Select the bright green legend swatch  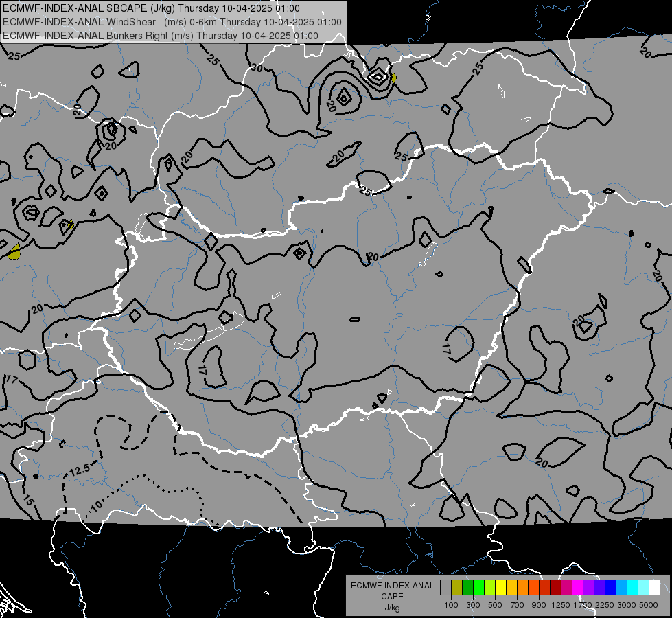[x=478, y=587]
